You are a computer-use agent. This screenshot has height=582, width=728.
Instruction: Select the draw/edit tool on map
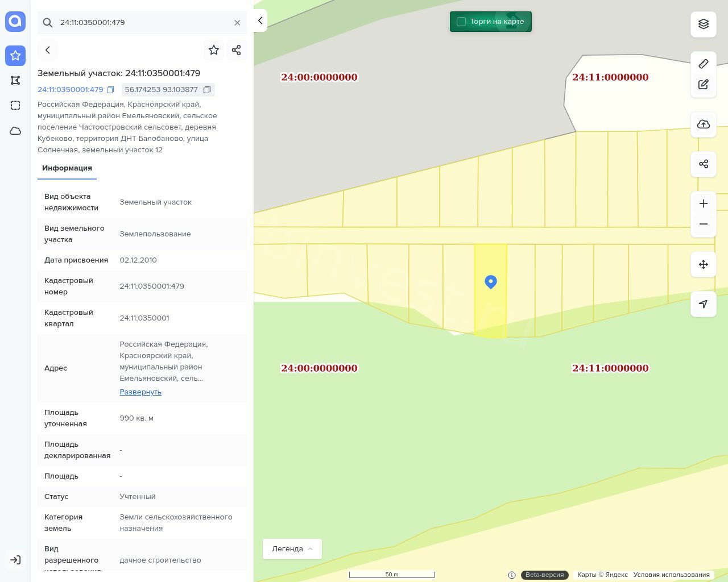coord(703,85)
